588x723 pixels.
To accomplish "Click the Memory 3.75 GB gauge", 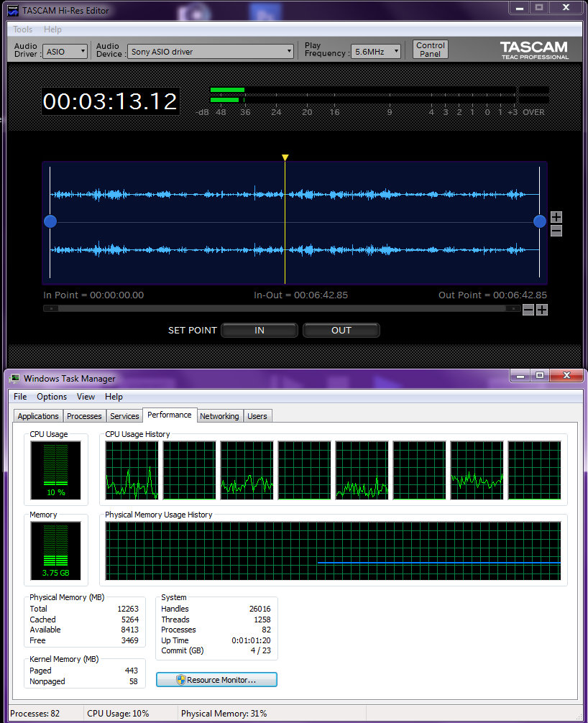I will pyautogui.click(x=56, y=551).
